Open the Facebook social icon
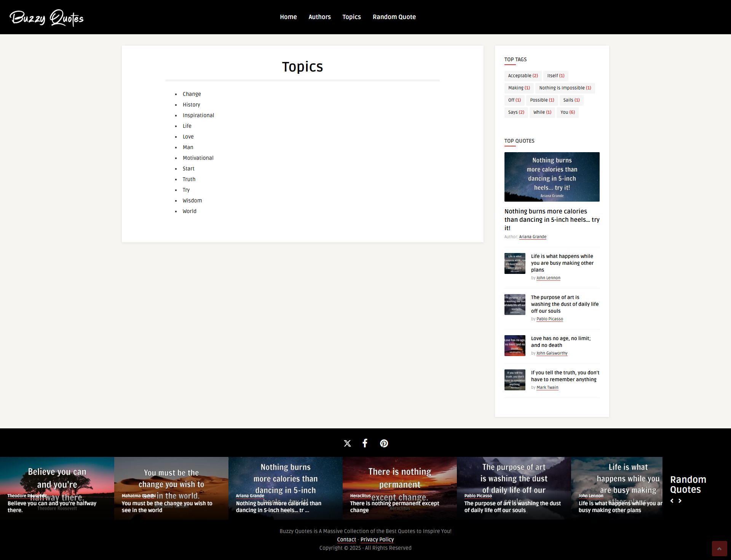The width and height of the screenshot is (731, 560). pos(365,443)
